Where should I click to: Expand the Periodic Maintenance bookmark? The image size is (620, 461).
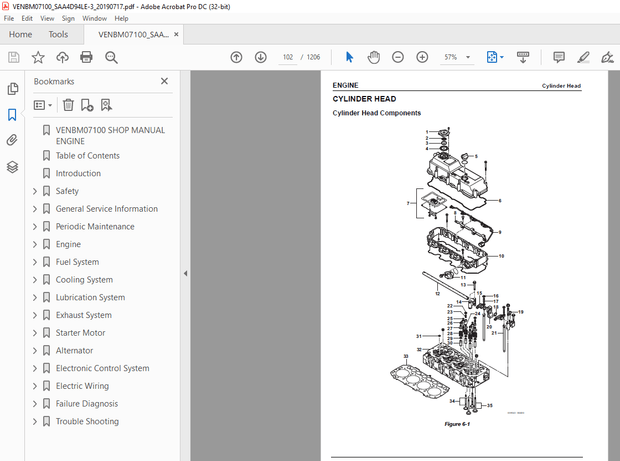[x=35, y=227]
